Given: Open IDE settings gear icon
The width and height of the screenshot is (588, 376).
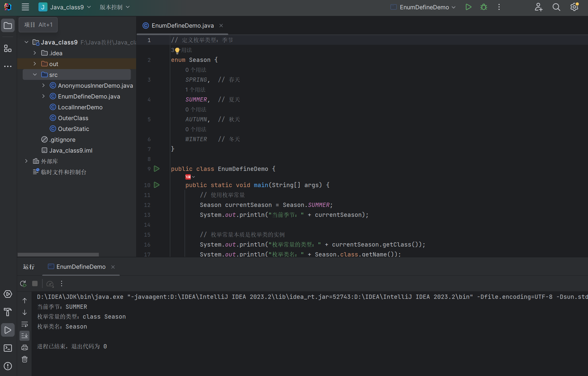Looking at the screenshot, I should click(x=574, y=7).
